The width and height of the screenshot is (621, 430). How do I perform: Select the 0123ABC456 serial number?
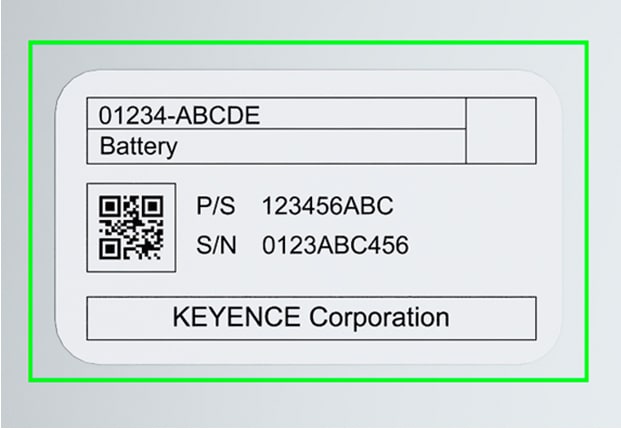pyautogui.click(x=335, y=245)
